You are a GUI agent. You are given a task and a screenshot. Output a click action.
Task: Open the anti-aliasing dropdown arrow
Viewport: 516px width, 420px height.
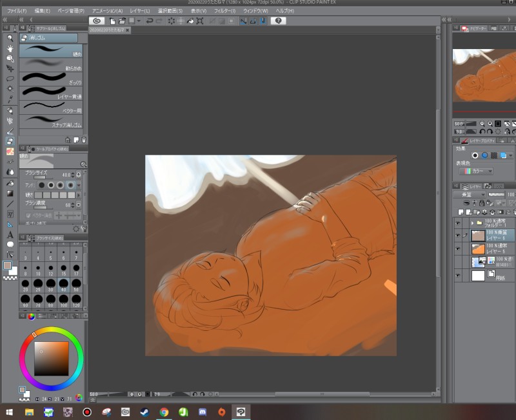click(79, 185)
